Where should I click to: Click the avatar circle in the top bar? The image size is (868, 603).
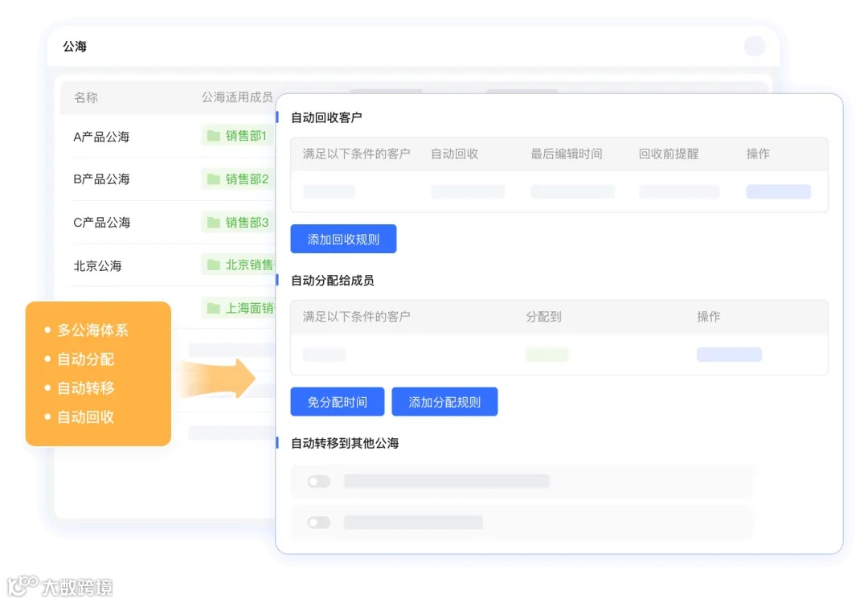click(x=754, y=46)
